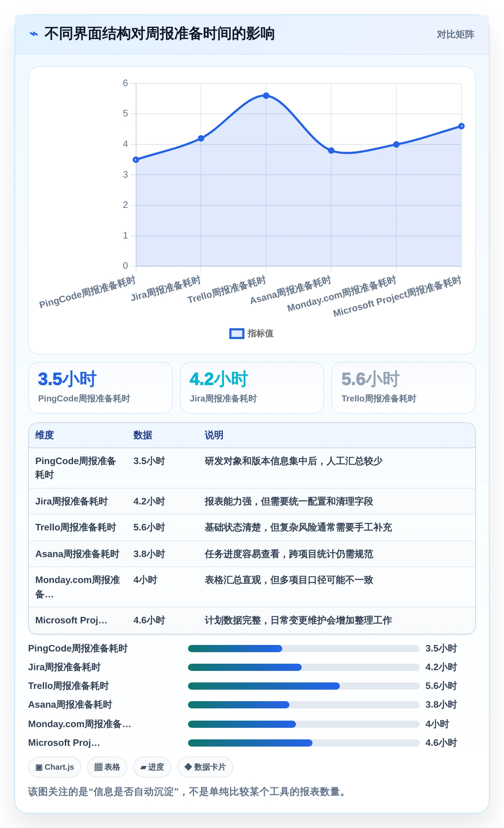Select the 进度 tag chip
The width and height of the screenshot is (504, 828).
coord(152,767)
